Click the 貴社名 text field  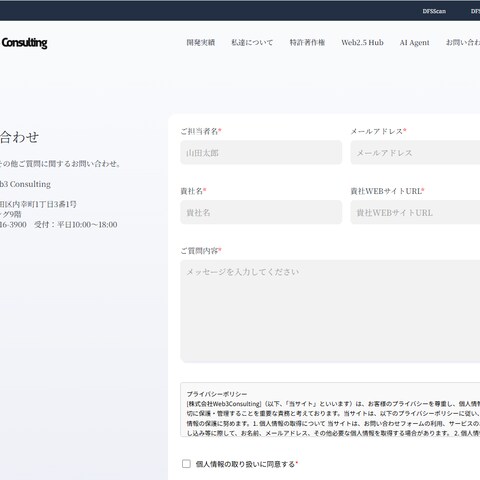coord(261,212)
